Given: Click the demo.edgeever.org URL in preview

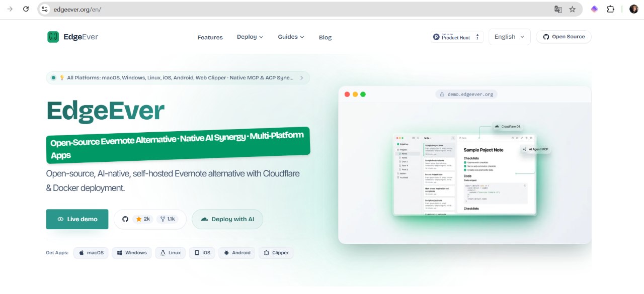Looking at the screenshot, I should (x=470, y=94).
